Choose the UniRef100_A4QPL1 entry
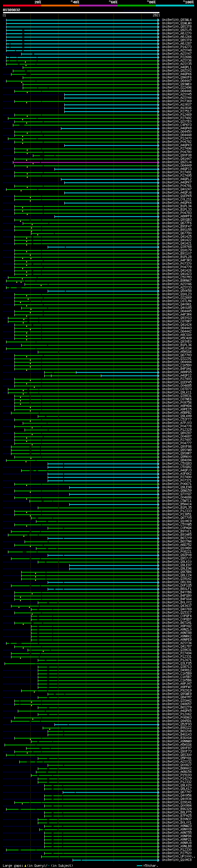Image resolution: width=197 pixels, height=868 pixels. (177, 67)
